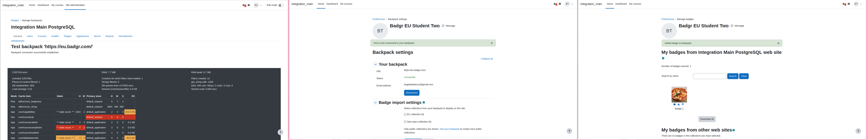
Task: Focus the Search by name field
Action: 710,76
